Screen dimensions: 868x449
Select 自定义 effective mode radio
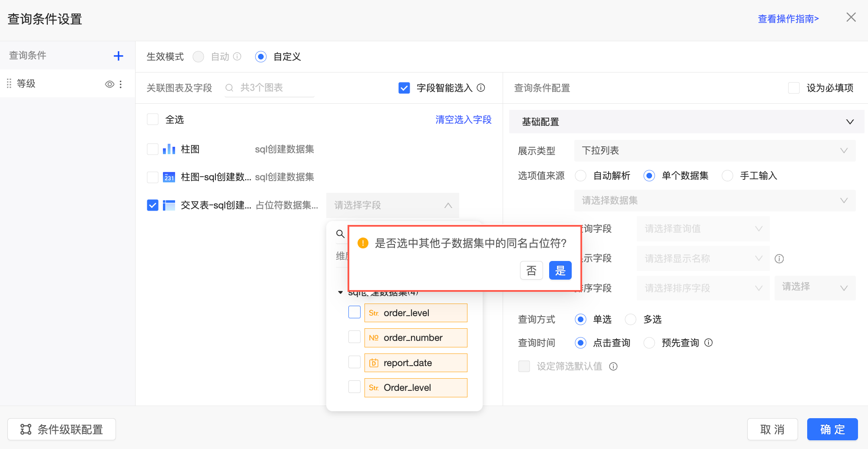(x=261, y=57)
